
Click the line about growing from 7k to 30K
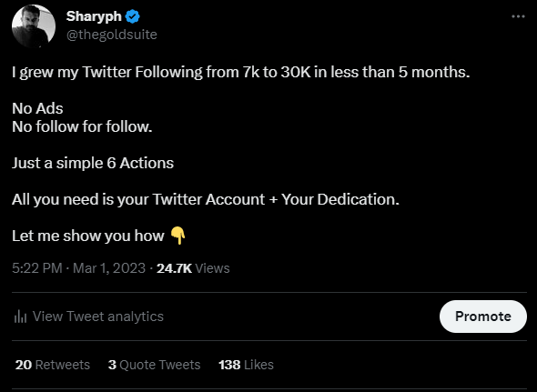pyautogui.click(x=241, y=72)
